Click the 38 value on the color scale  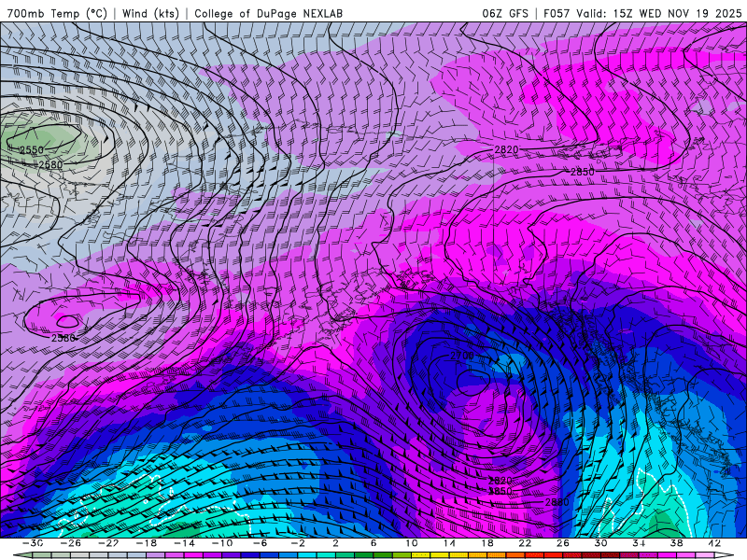[x=676, y=543]
